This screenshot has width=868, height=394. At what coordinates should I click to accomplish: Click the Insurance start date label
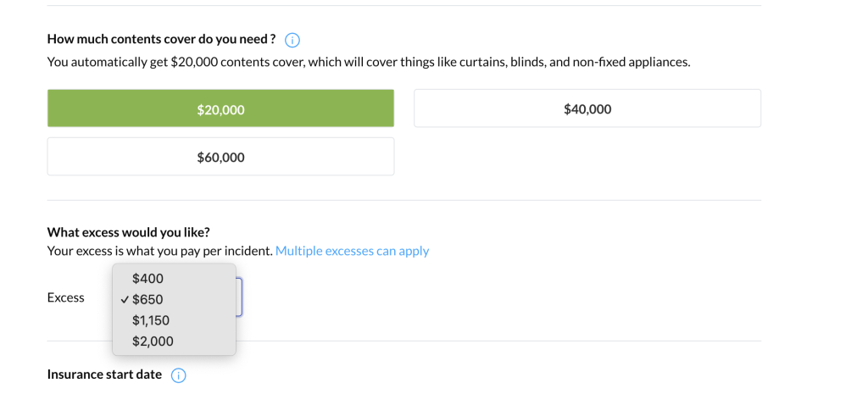(x=104, y=375)
